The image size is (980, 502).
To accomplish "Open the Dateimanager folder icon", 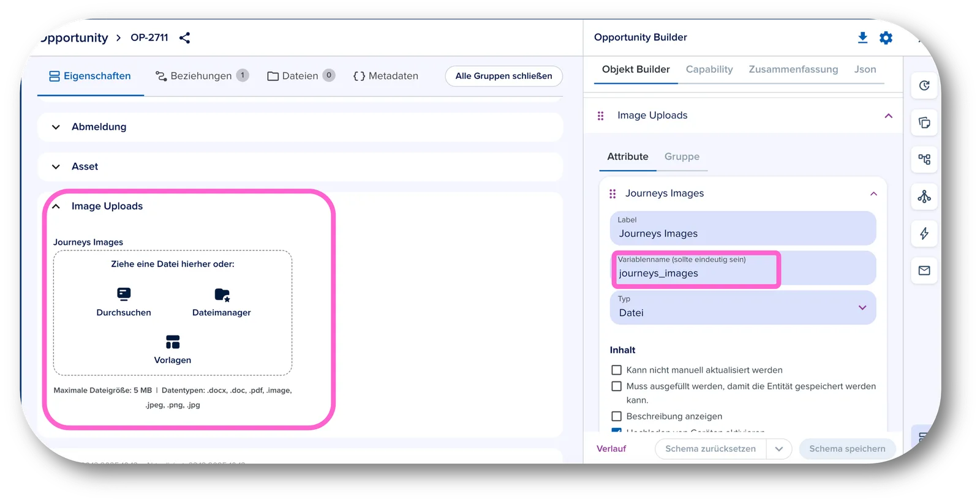I will coord(222,295).
